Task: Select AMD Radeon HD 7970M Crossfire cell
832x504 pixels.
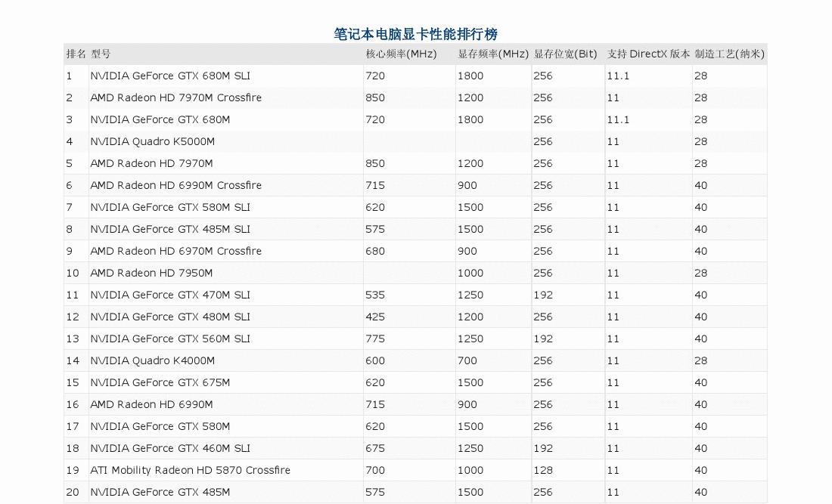Action: click(175, 97)
